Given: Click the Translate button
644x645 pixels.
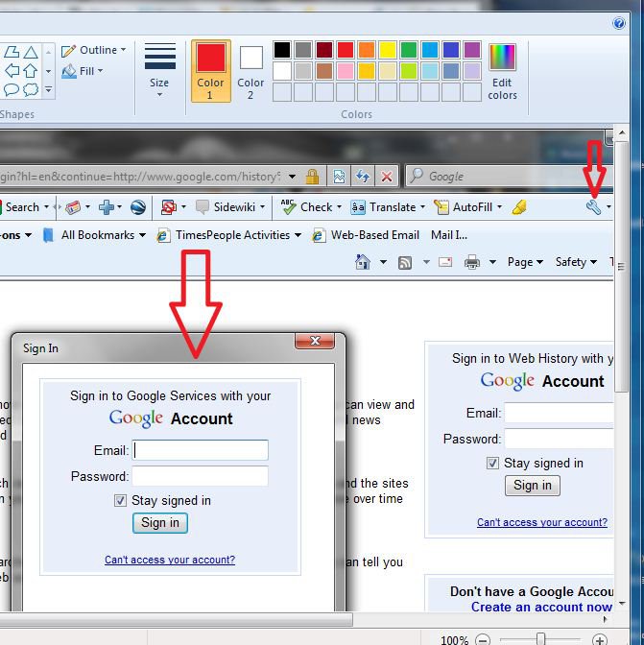Looking at the screenshot, I should [x=388, y=207].
